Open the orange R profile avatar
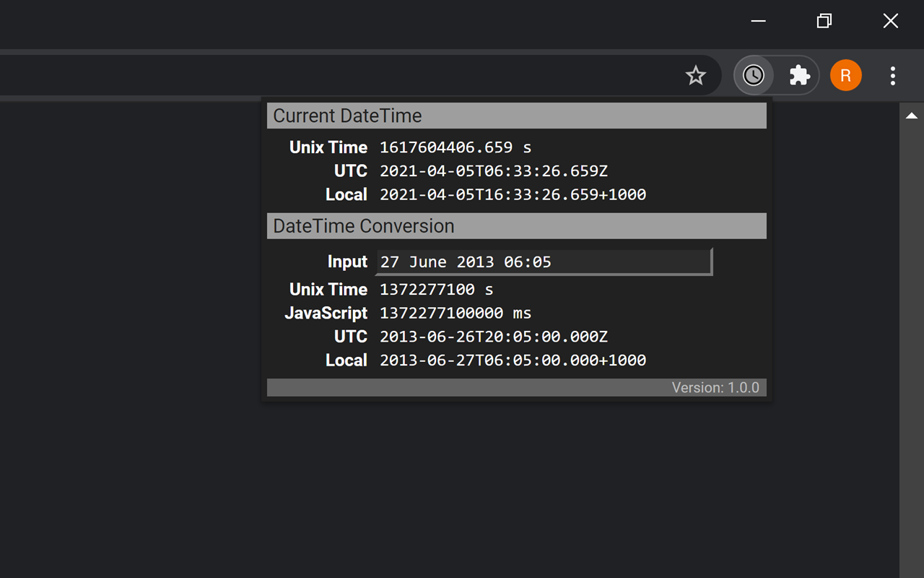 pos(845,75)
